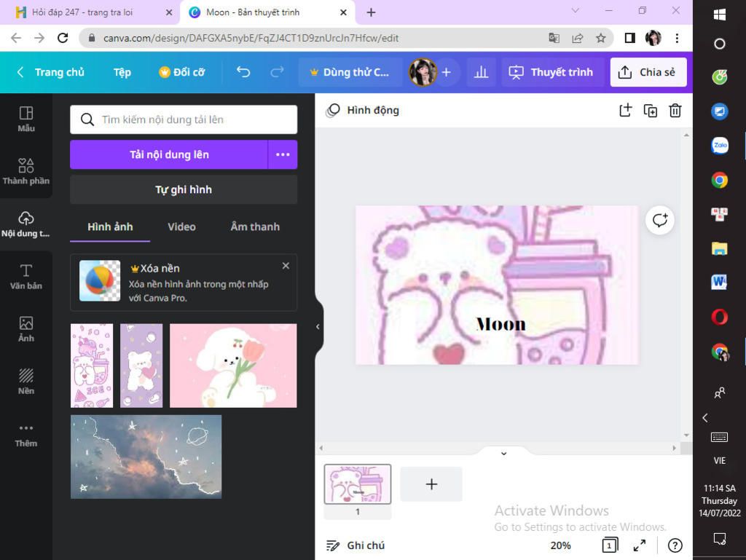This screenshot has width=746, height=560.
Task: Select the white bunny tulip image
Action: (233, 366)
